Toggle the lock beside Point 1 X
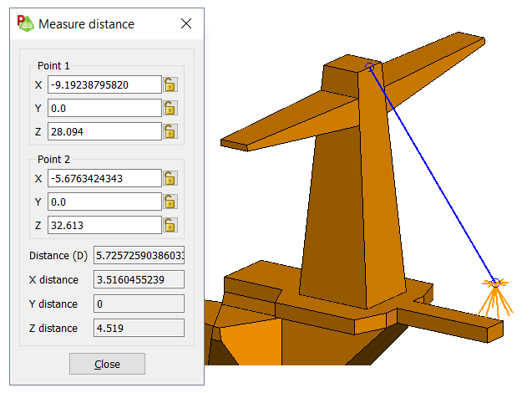 click(170, 84)
